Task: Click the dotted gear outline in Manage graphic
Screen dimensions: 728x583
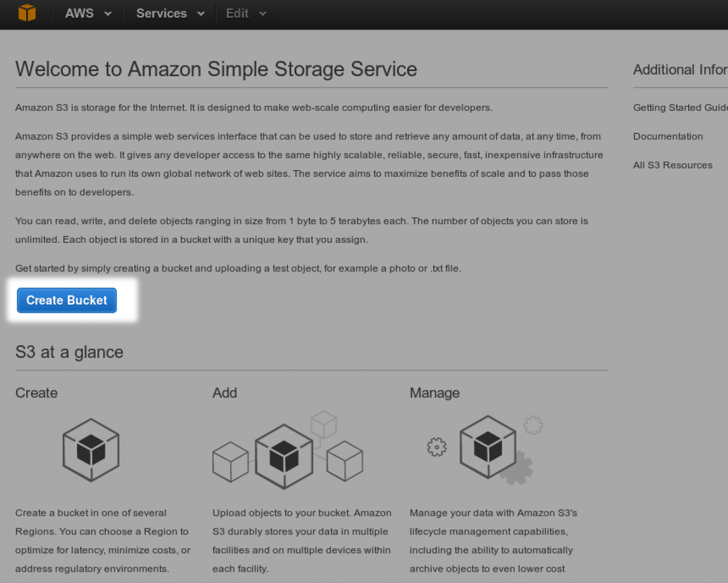Action: (x=533, y=425)
